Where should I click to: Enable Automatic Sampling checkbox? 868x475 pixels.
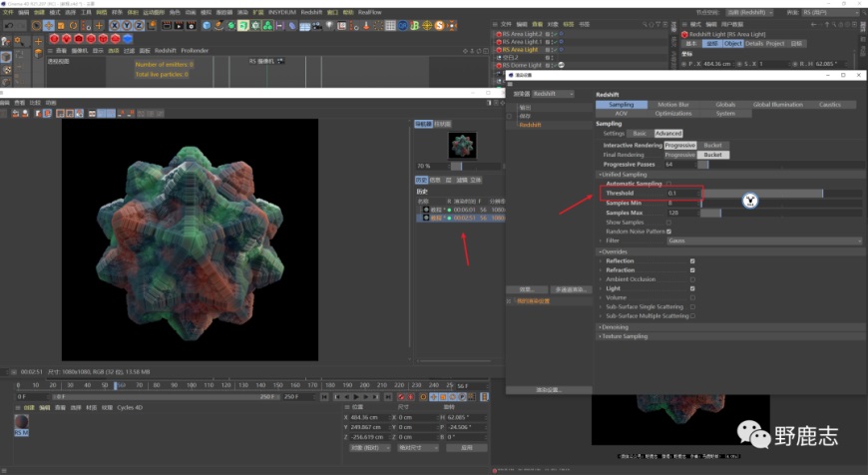pyautogui.click(x=668, y=184)
